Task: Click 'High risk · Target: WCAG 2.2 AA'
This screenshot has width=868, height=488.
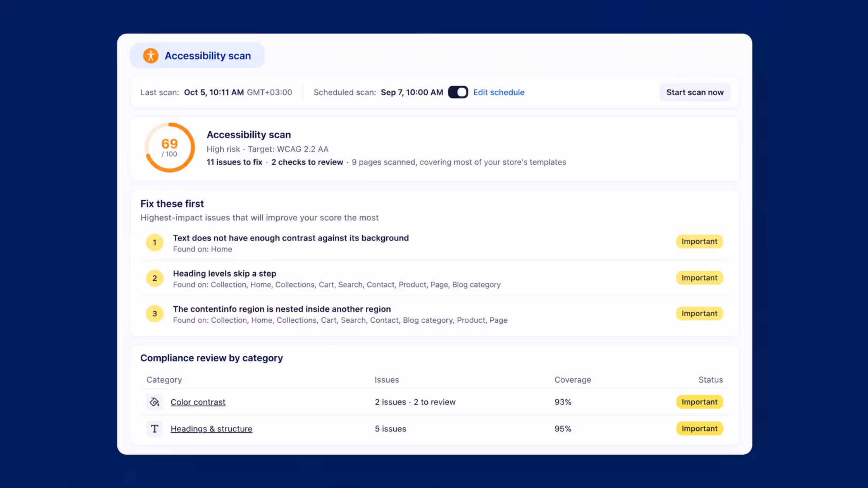Action: (x=267, y=149)
